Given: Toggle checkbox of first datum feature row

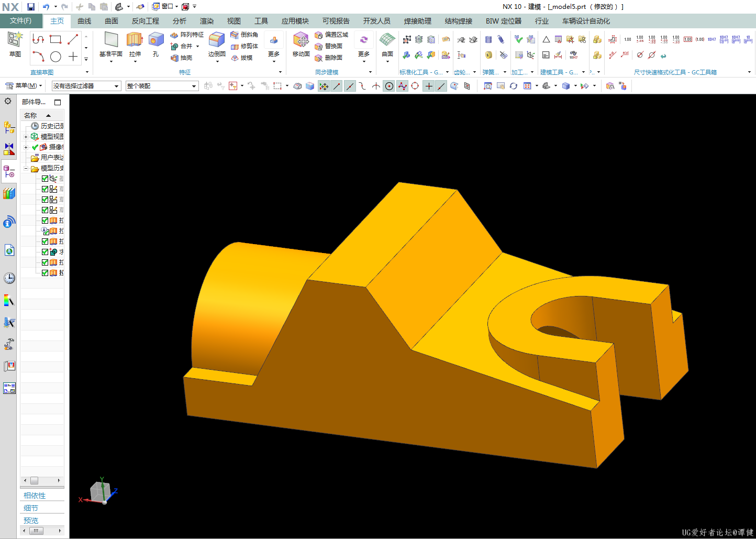Looking at the screenshot, I should click(x=45, y=179).
